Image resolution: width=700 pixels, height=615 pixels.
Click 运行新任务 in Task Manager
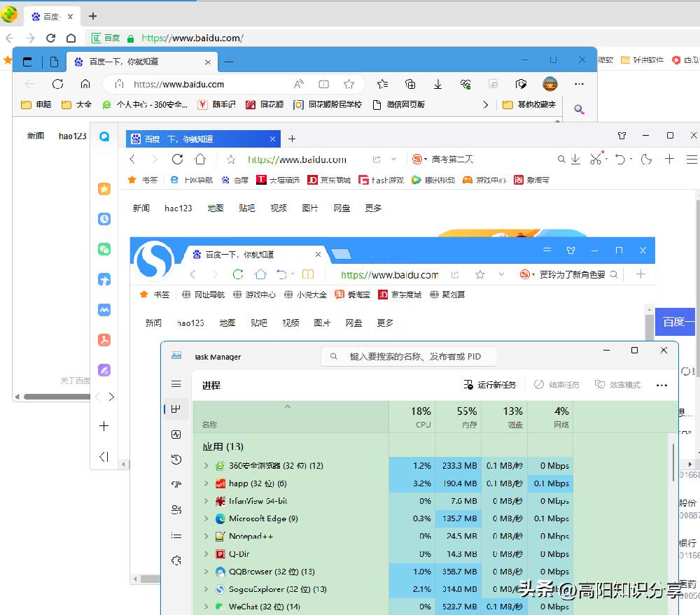click(490, 385)
